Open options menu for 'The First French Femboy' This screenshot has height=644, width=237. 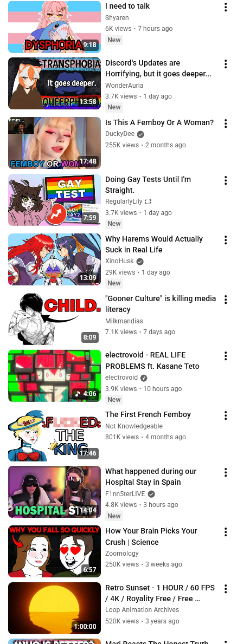[x=226, y=415]
